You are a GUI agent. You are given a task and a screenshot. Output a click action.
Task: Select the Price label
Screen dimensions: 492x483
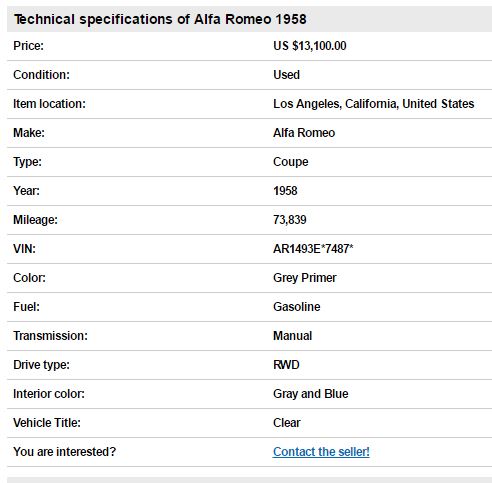click(x=28, y=46)
